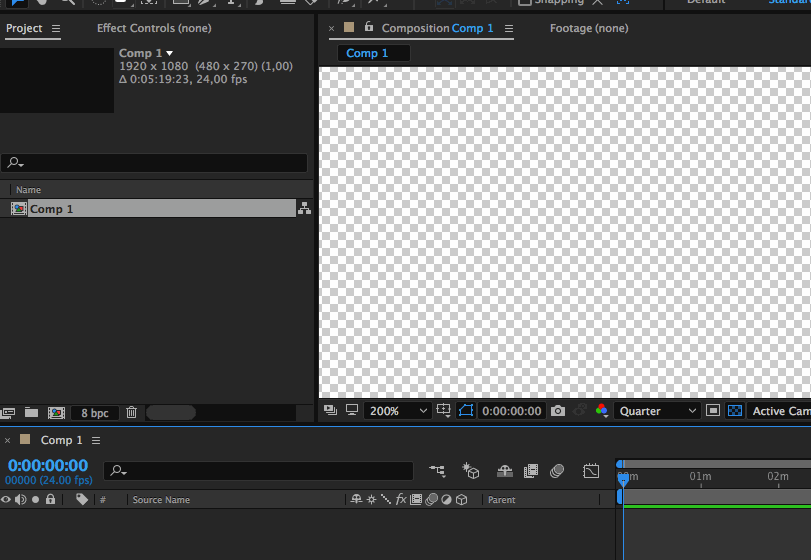Click the 8 bpc color depth button
811x560 pixels.
95,413
